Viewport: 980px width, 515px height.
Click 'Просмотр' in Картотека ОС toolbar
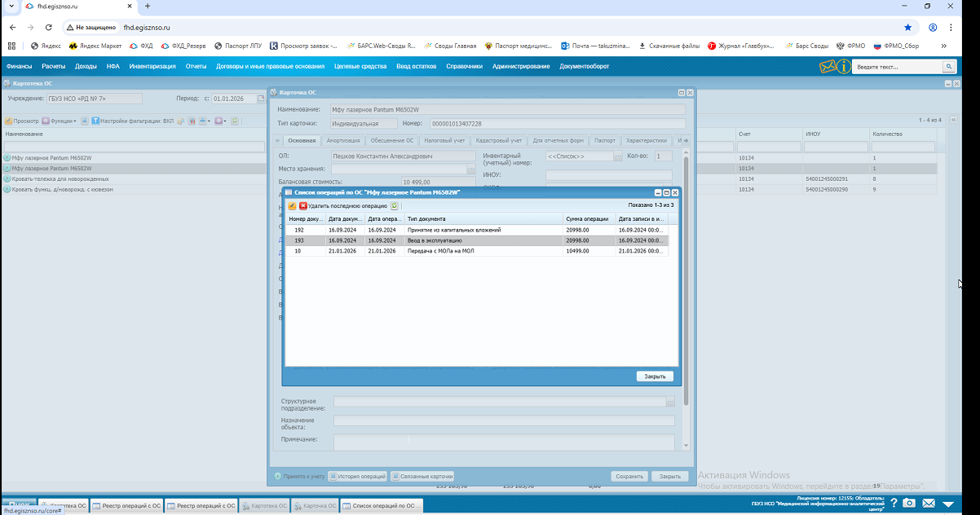pos(21,121)
